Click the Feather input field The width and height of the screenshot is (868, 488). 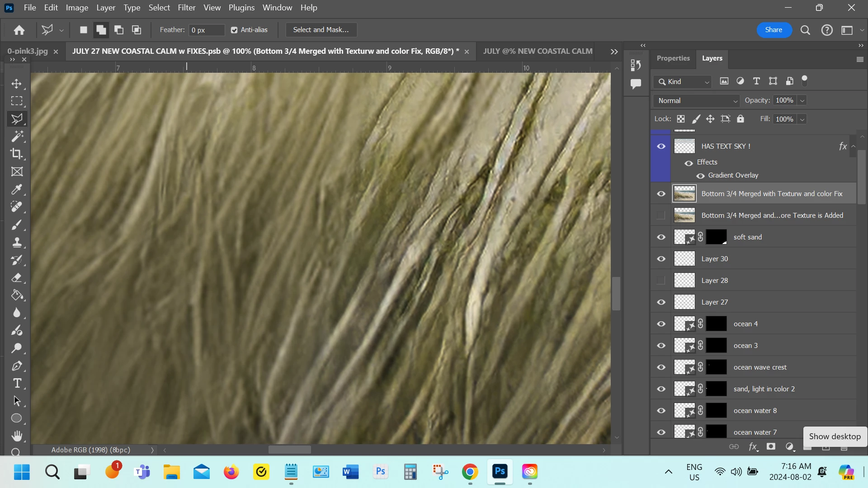pyautogui.click(x=206, y=30)
